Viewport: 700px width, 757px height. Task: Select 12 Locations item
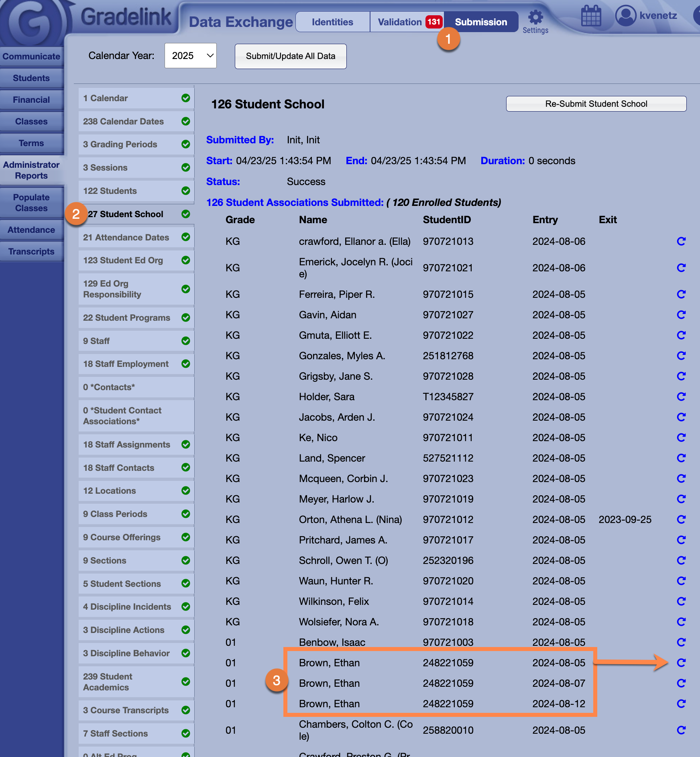click(136, 491)
